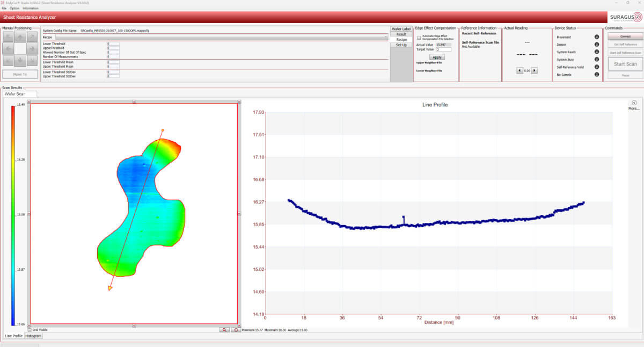Click the magnifier zoom icon below wafer map
The width and height of the screenshot is (644, 347).
224,330
